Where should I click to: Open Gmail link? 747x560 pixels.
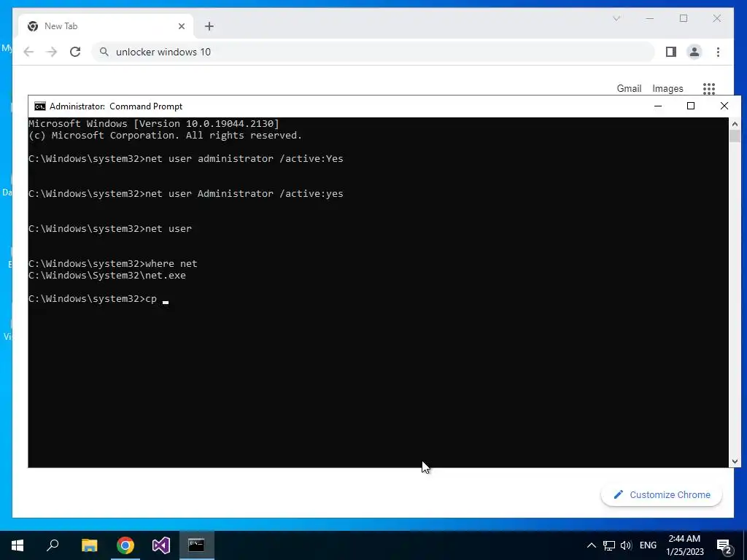[x=629, y=88]
